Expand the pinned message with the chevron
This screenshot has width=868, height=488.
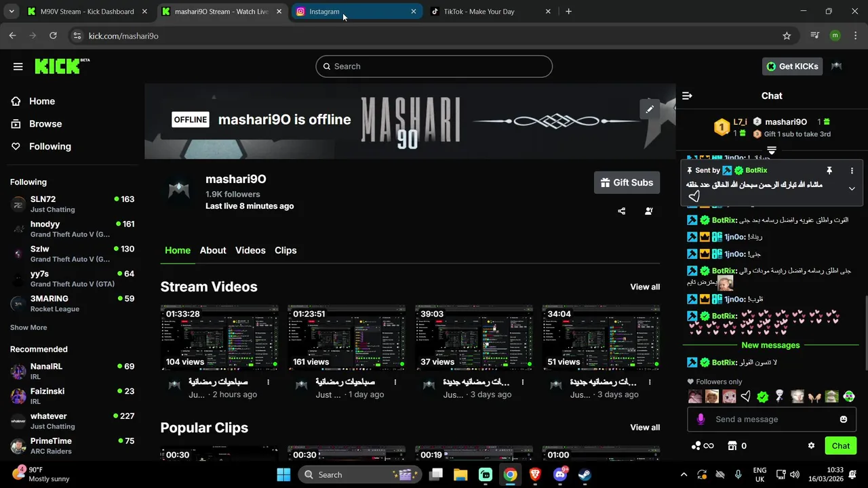point(852,189)
